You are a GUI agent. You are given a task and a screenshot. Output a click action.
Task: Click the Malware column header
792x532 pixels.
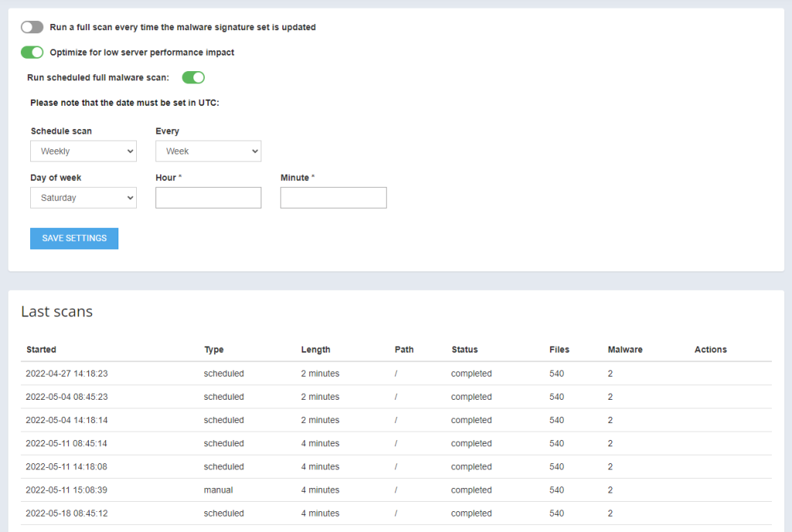point(625,350)
